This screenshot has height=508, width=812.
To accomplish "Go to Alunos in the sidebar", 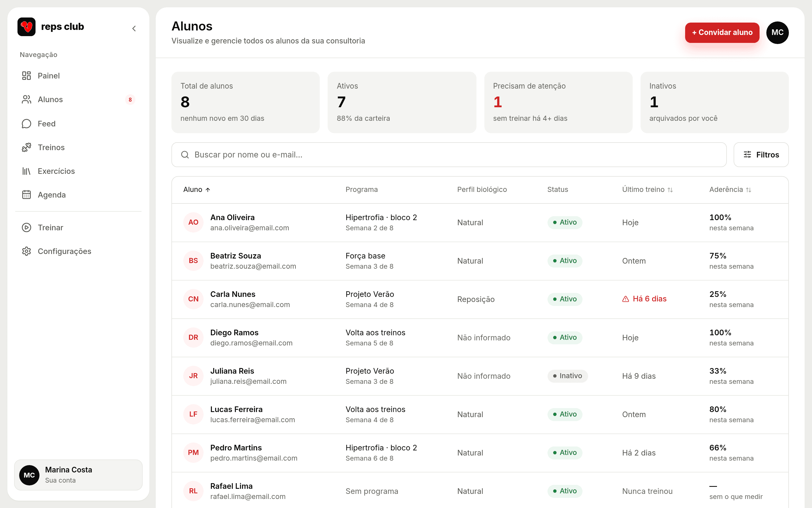I will click(78, 99).
